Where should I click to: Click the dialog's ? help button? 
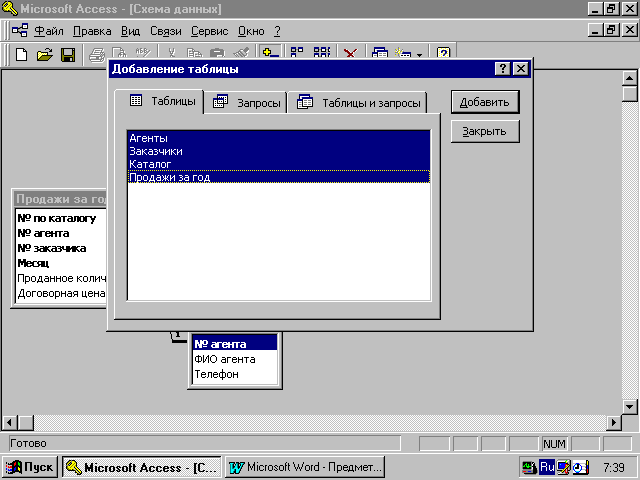coord(503,69)
